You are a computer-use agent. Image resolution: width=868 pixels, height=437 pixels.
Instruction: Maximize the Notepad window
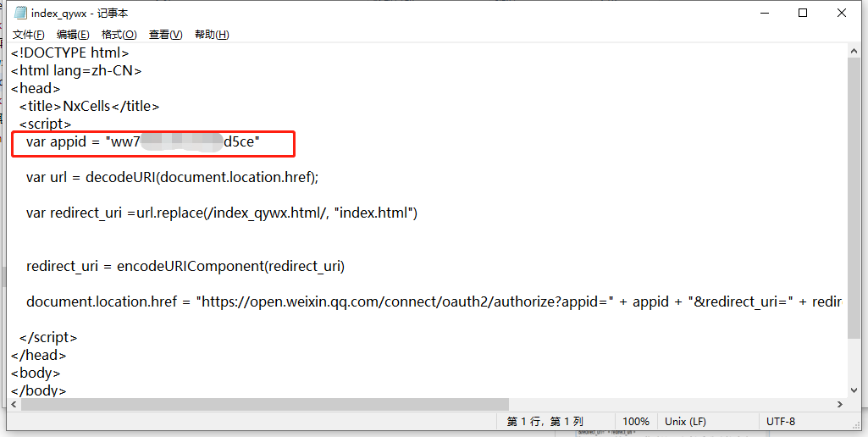click(803, 14)
